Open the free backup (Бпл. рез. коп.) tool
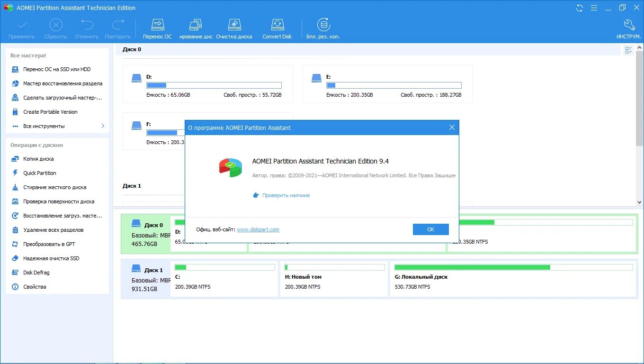The width and height of the screenshot is (644, 364). [x=323, y=28]
